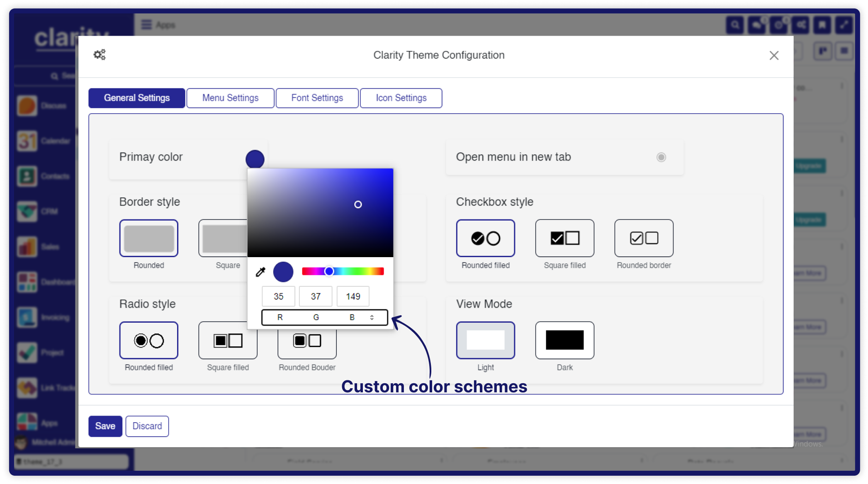Pick a color with the eyedropper tool
868x484 pixels.
[260, 272]
